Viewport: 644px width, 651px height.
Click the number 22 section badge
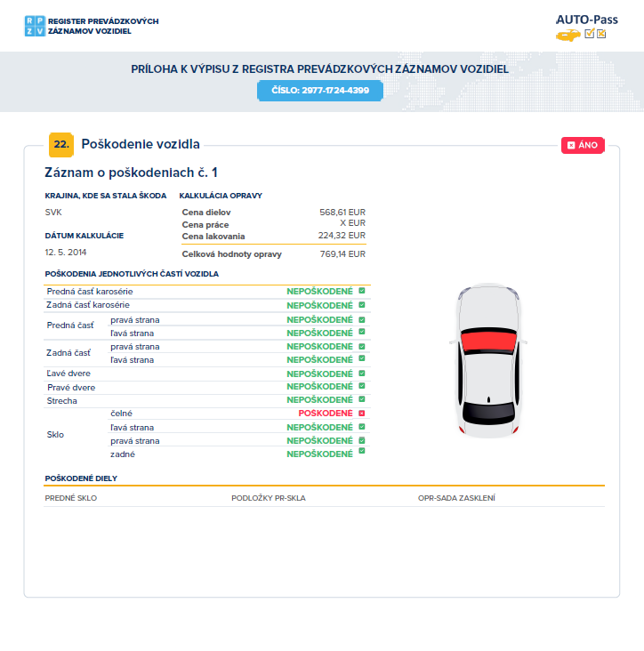60,144
